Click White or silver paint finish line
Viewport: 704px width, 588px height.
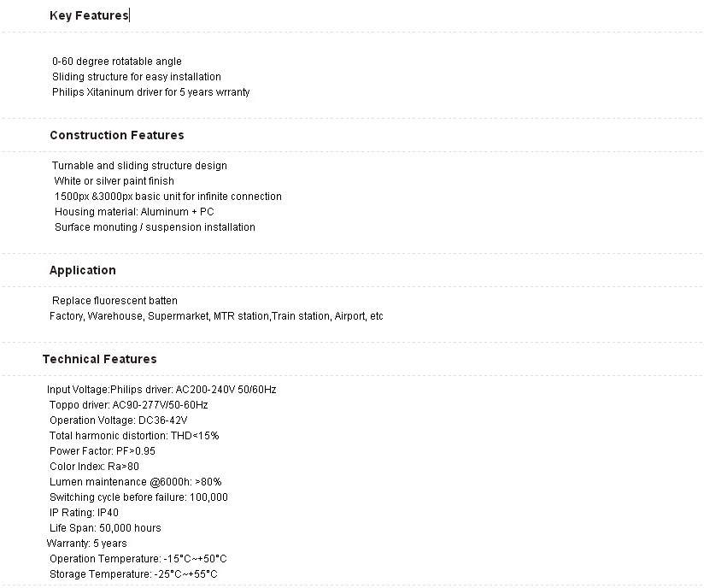tap(114, 181)
